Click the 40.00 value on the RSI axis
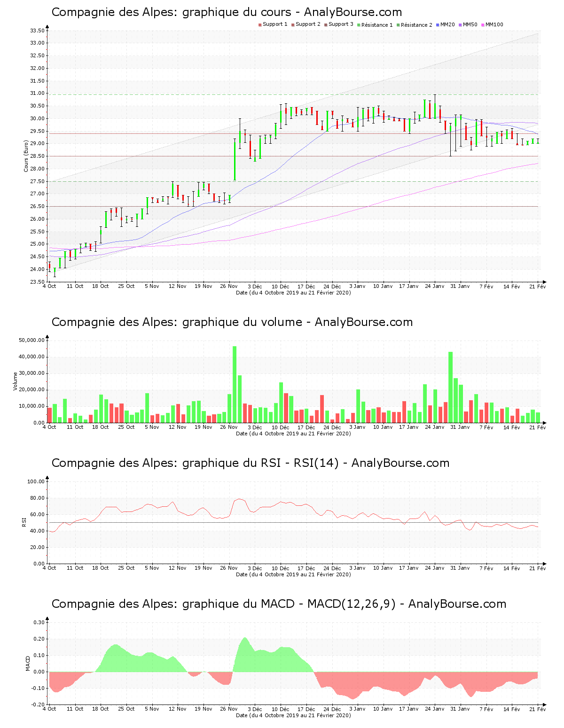Viewport: 564px width, 728px height. tap(37, 531)
